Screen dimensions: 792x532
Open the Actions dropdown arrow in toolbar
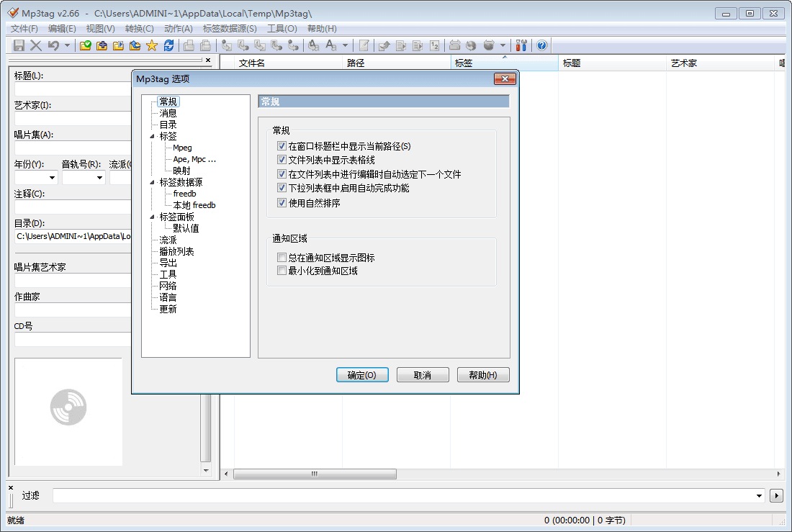(345, 45)
